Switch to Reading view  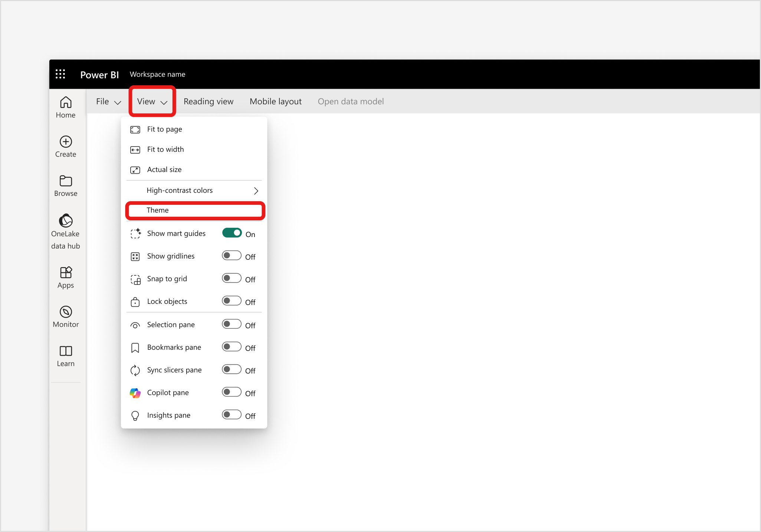tap(209, 102)
